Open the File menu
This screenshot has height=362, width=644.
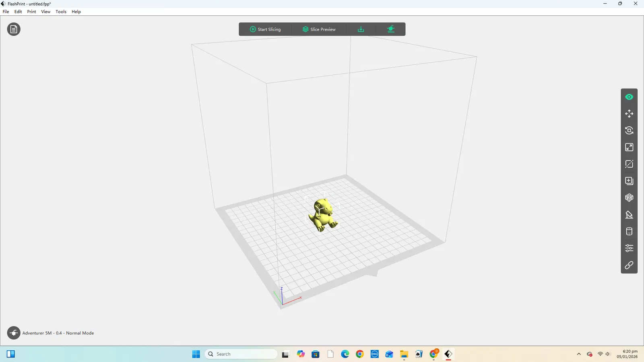point(6,12)
